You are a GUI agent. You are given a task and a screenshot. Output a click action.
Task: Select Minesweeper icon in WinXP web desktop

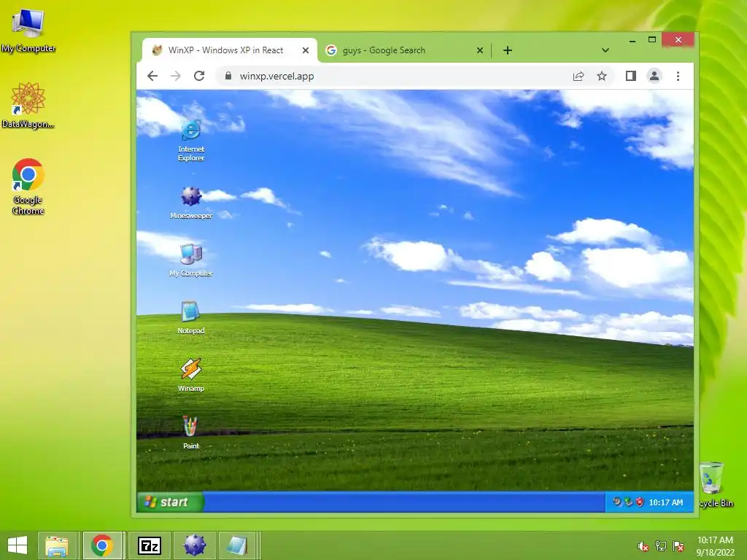click(x=191, y=203)
